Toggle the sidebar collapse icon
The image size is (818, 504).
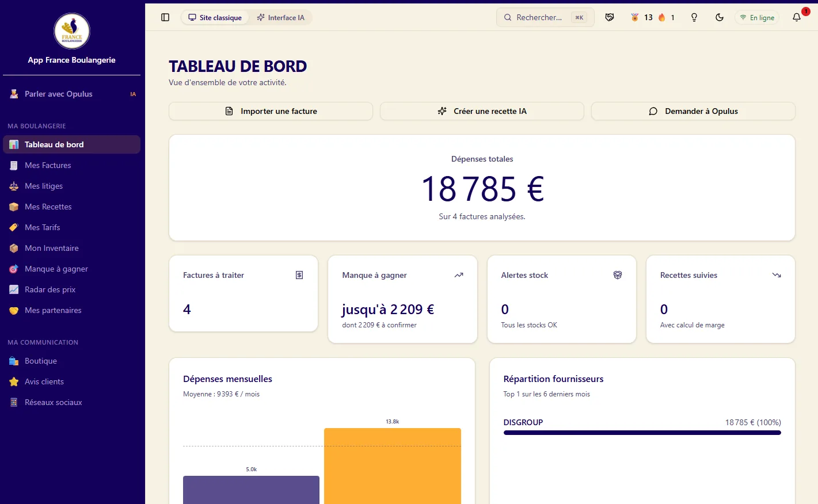coord(165,17)
